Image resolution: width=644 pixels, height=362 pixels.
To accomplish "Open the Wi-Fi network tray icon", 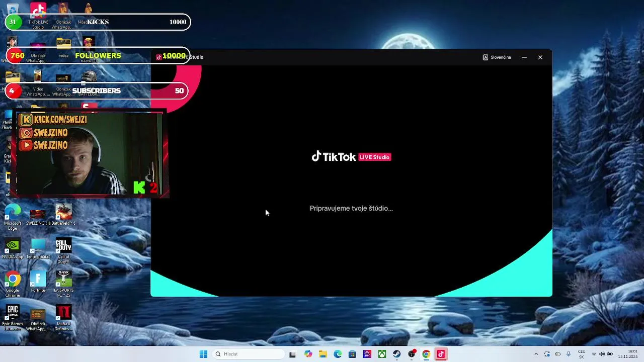I will click(594, 354).
